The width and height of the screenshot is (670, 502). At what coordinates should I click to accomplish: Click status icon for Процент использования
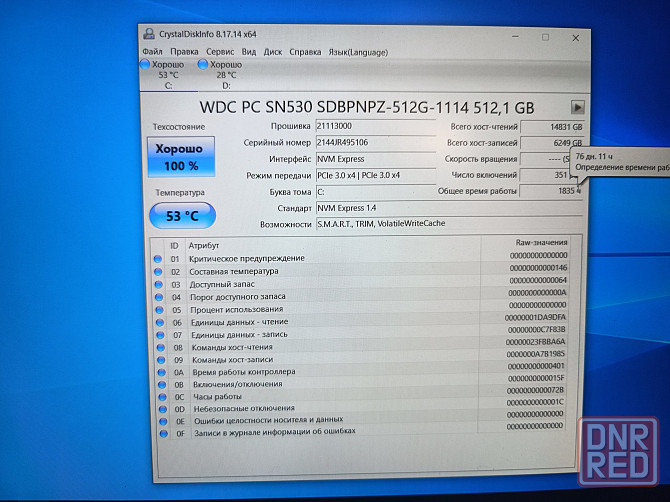pos(159,310)
